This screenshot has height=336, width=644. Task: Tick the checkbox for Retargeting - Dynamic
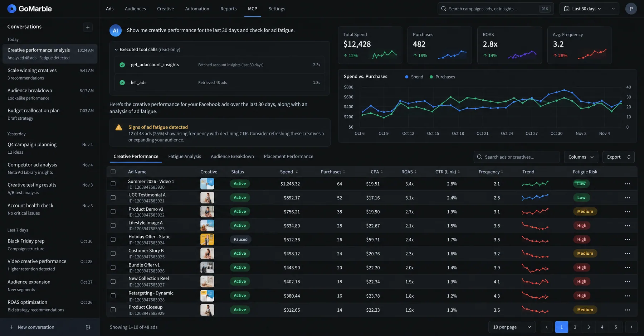pyautogui.click(x=113, y=296)
